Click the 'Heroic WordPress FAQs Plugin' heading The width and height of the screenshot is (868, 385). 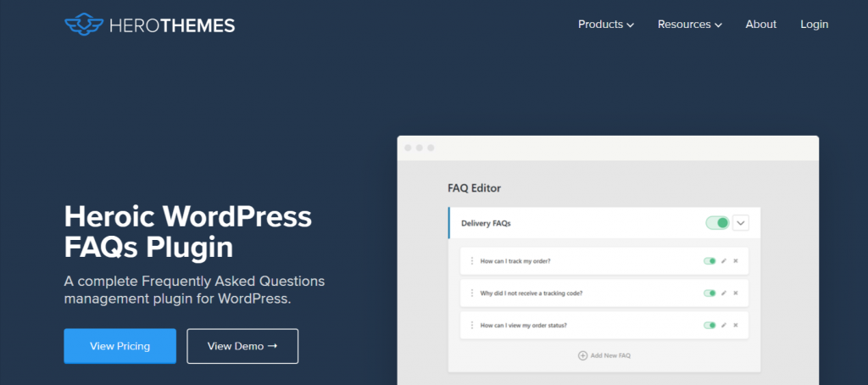coord(188,232)
